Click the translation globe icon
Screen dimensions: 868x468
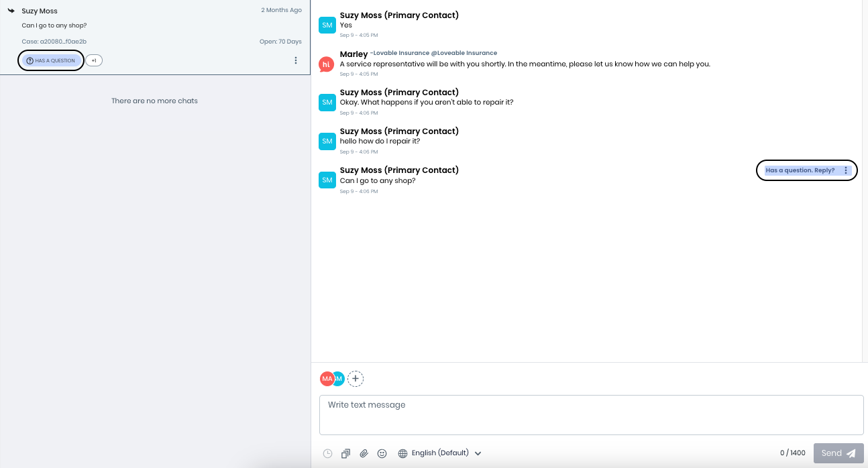point(402,453)
